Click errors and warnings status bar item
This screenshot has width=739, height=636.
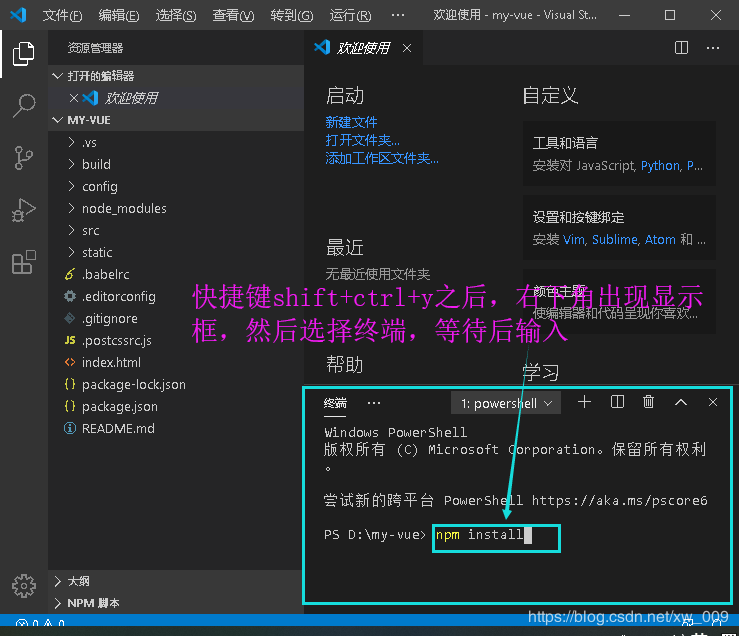click(x=41, y=623)
